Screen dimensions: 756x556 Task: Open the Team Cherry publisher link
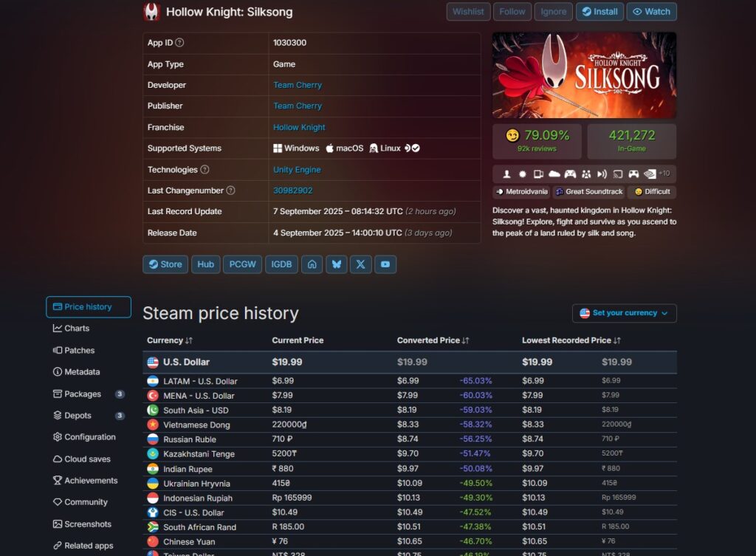298,106
